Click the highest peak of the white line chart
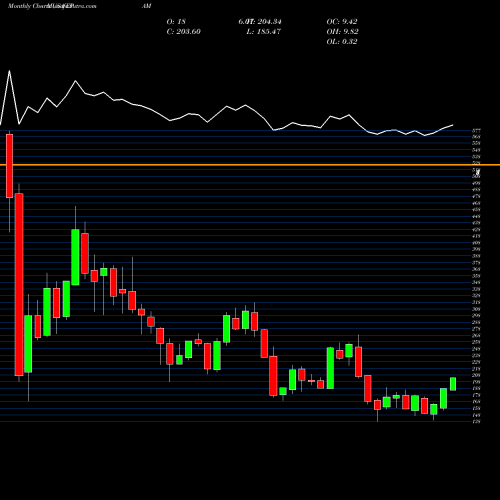The width and height of the screenshot is (500, 500). click(x=9, y=71)
